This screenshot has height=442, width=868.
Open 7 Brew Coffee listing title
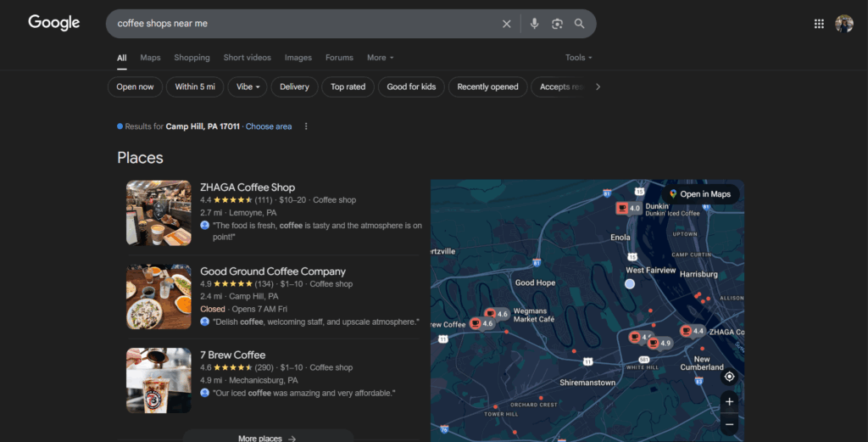point(232,355)
